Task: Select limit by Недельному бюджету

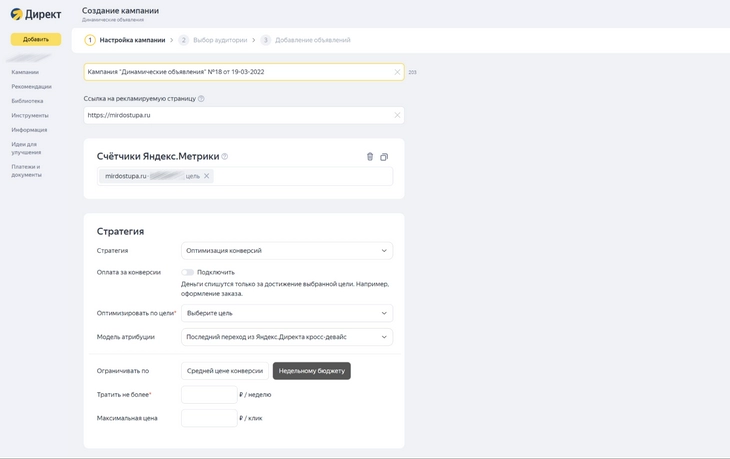Action: point(311,371)
